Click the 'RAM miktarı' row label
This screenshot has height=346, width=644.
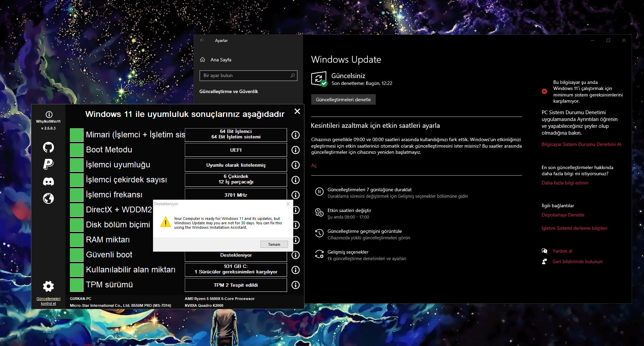point(108,240)
